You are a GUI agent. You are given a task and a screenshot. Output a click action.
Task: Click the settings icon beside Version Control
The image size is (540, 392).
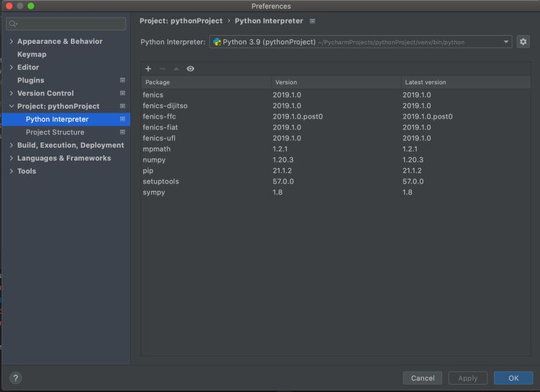122,93
